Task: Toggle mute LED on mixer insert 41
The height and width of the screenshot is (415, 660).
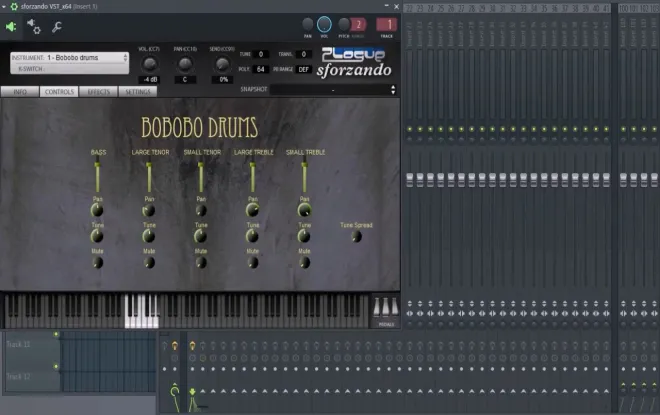Action: (606, 129)
